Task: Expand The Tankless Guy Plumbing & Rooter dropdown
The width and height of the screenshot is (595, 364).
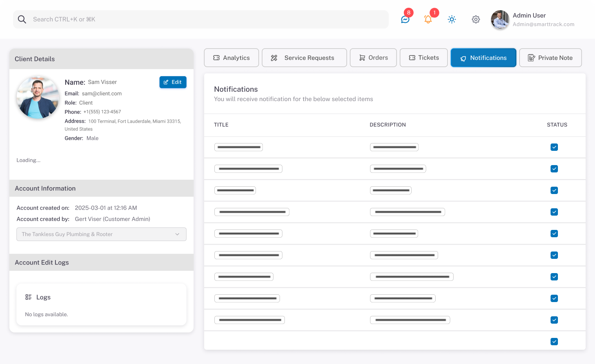Action: (x=101, y=234)
